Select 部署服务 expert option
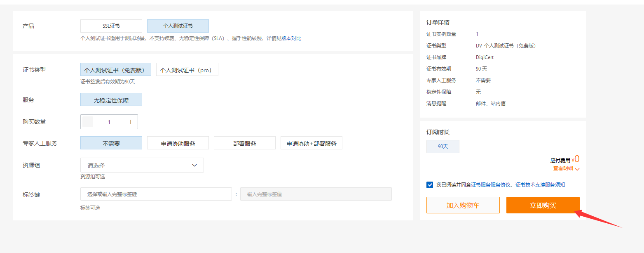Screen dimensions: 644x253 point(244,143)
